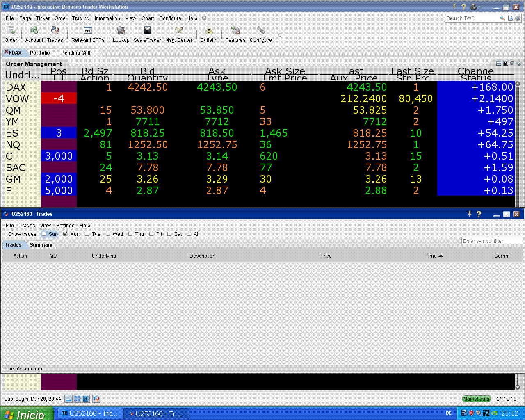Switch to the Pending (All) tab

76,52
